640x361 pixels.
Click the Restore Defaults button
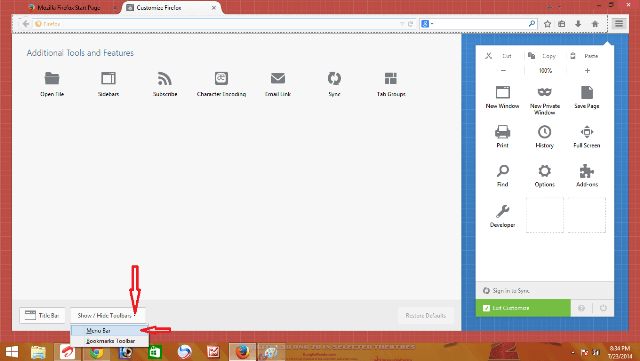click(x=426, y=315)
